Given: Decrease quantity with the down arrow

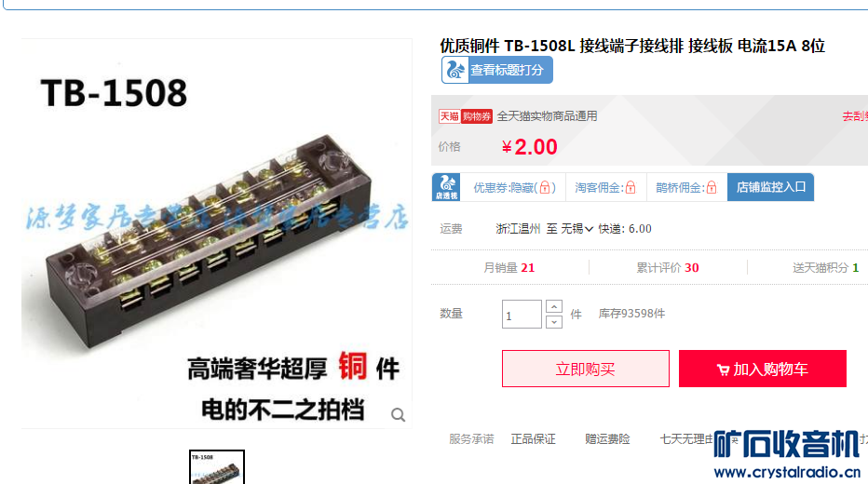Looking at the screenshot, I should [554, 322].
